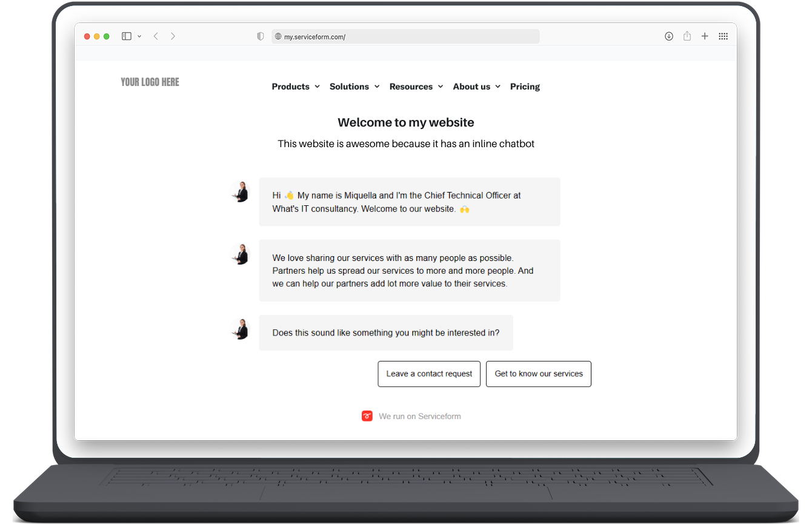This screenshot has width=812, height=525.
Task: Go back with the browser arrow
Action: click(156, 36)
